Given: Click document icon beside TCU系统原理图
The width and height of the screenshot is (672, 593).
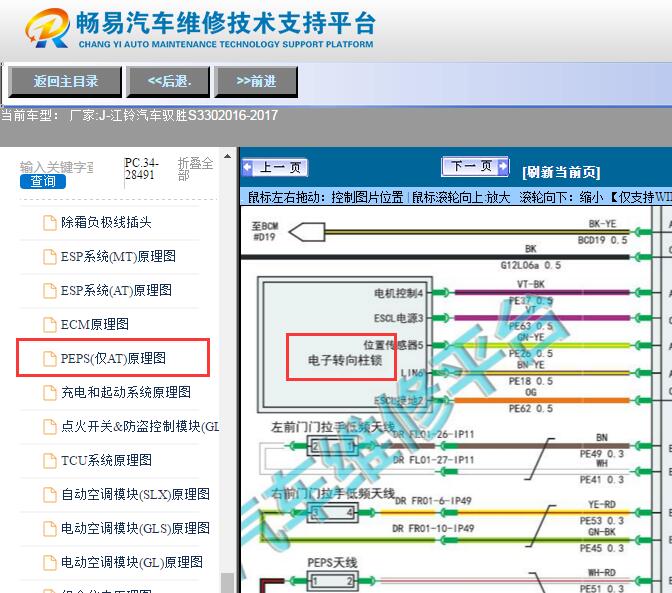Looking at the screenshot, I should point(50,461).
